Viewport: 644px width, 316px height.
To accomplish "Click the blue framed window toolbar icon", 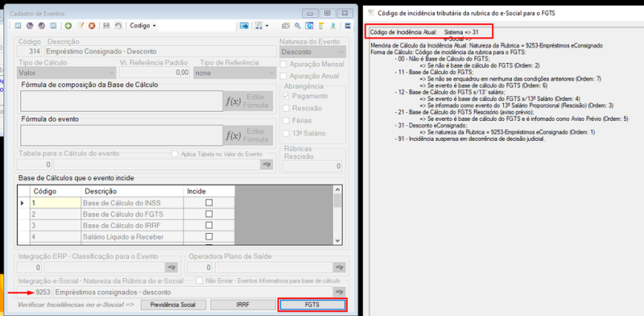I will [309, 26].
